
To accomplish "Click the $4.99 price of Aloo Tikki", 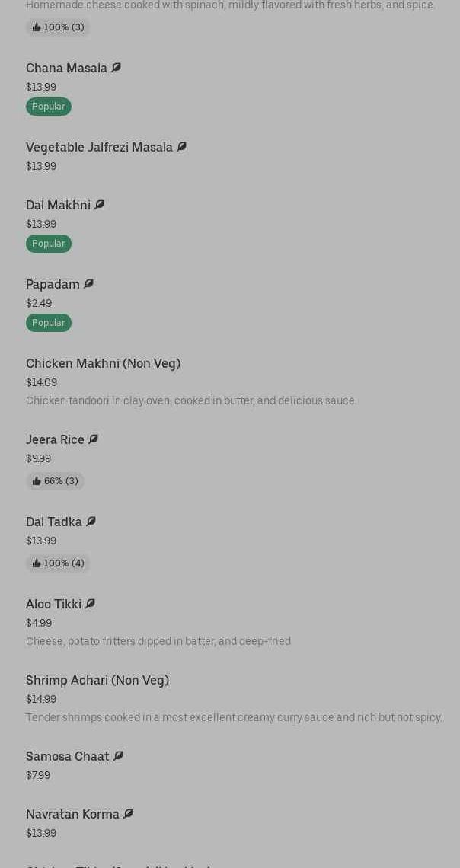I will click(x=39, y=623).
